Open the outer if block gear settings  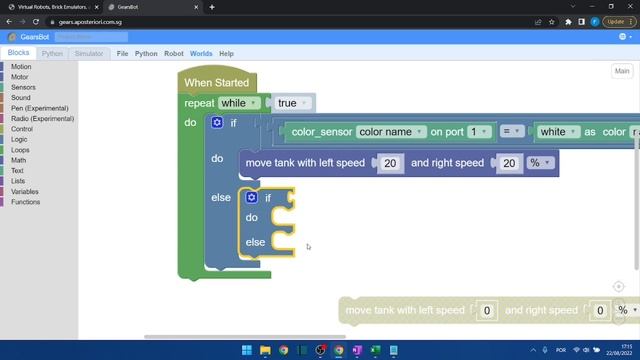click(x=217, y=122)
